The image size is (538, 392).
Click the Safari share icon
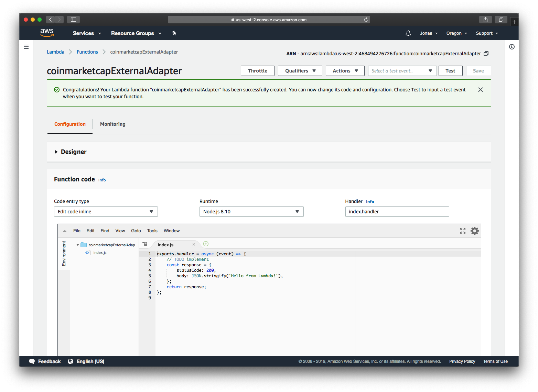pos(485,20)
